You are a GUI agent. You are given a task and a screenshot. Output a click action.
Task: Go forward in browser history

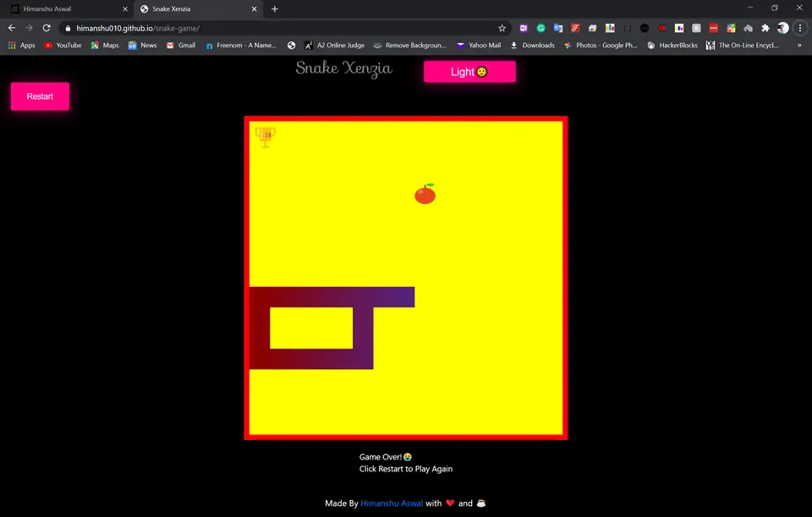[29, 28]
